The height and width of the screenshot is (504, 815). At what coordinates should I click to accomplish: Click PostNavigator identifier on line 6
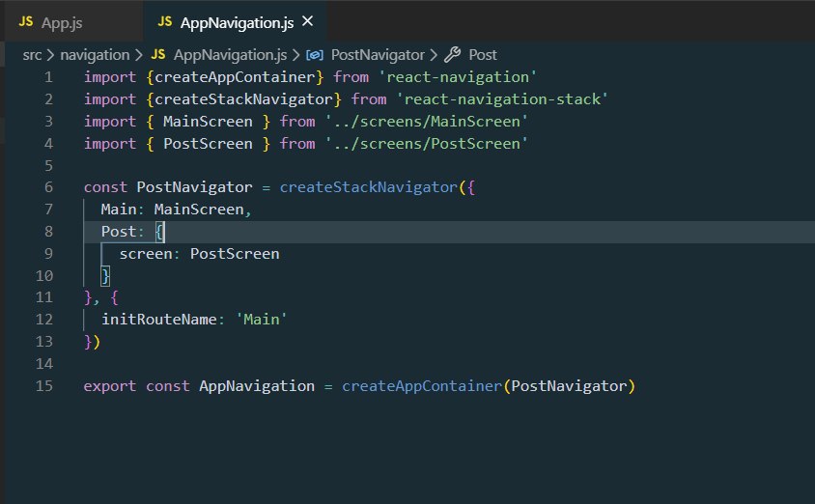click(194, 187)
